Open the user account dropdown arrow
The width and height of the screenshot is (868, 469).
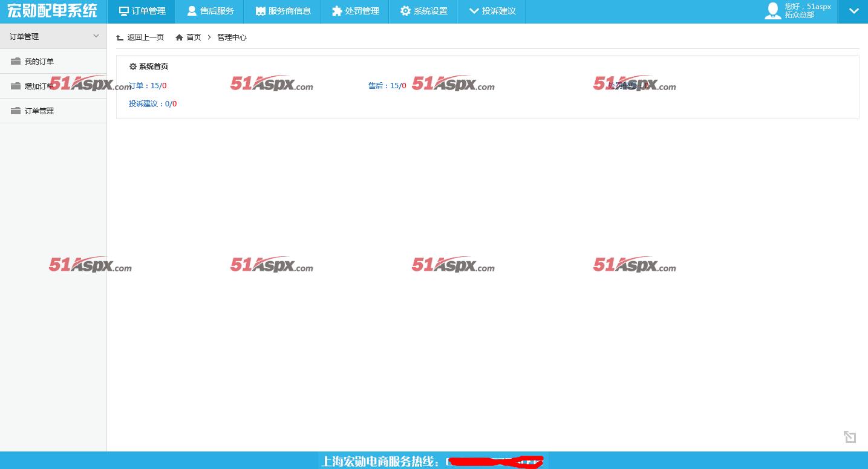(853, 11)
